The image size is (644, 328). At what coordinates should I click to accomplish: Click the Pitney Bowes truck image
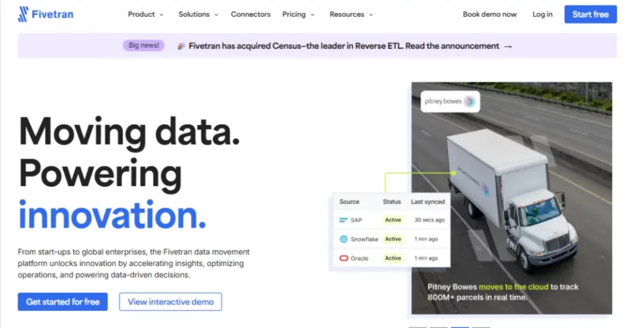512,198
